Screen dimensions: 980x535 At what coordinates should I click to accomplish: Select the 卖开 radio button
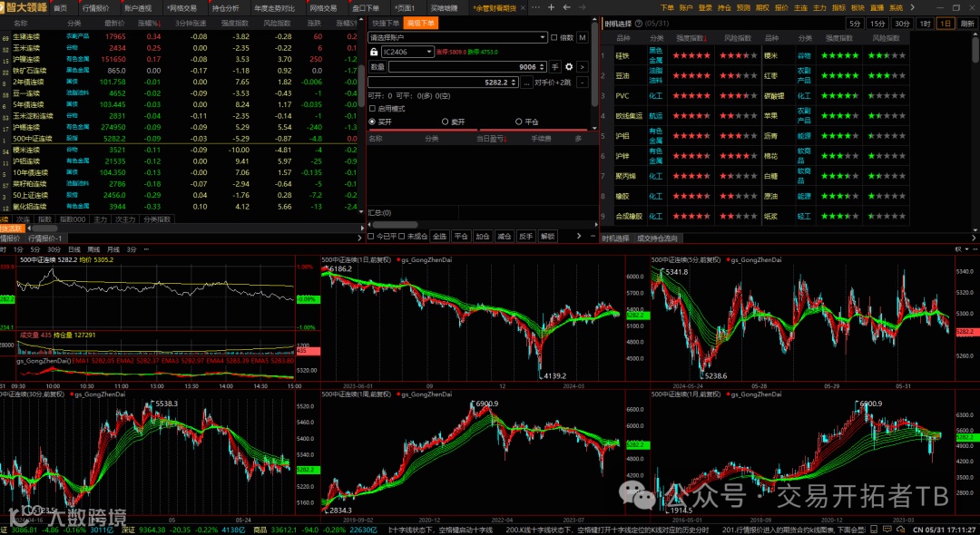tap(445, 122)
